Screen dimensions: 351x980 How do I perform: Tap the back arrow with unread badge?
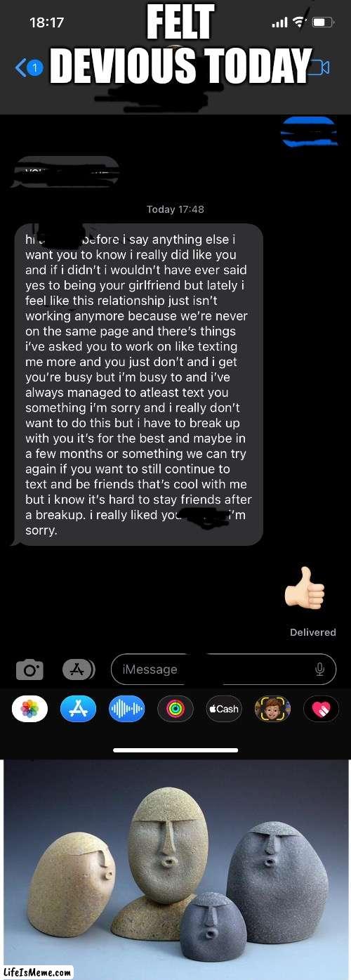click(29, 67)
